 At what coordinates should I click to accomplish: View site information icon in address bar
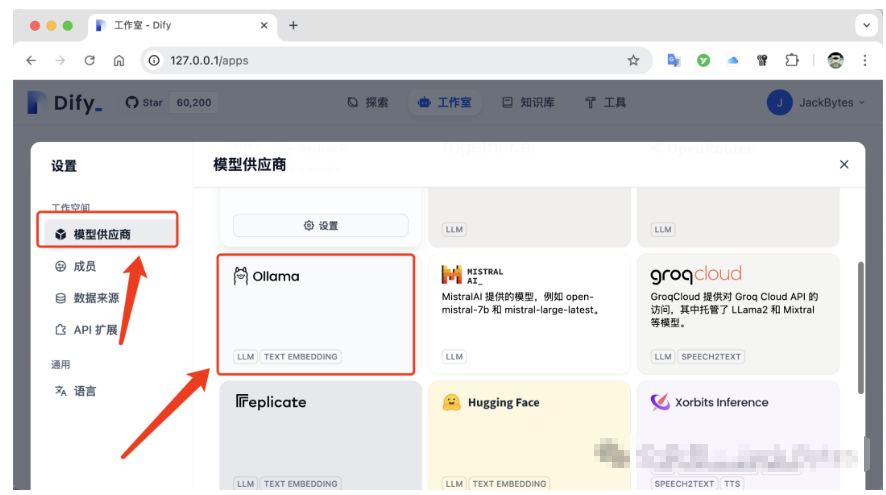154,60
